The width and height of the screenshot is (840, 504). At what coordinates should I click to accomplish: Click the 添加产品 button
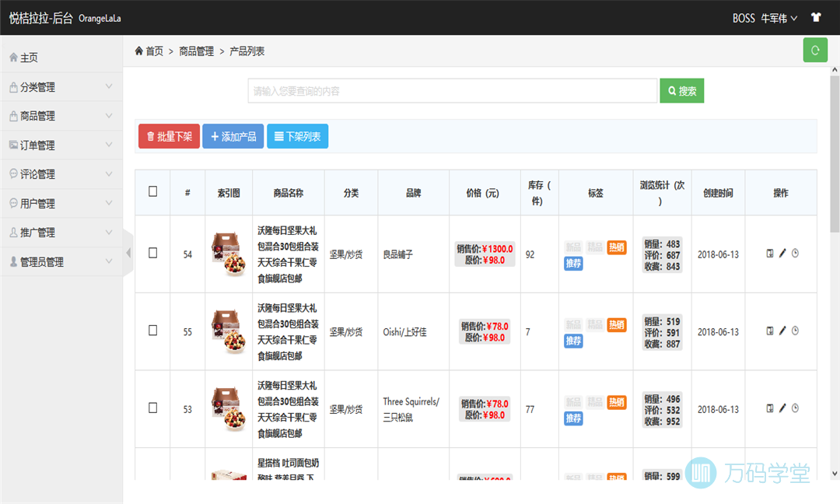pyautogui.click(x=233, y=137)
